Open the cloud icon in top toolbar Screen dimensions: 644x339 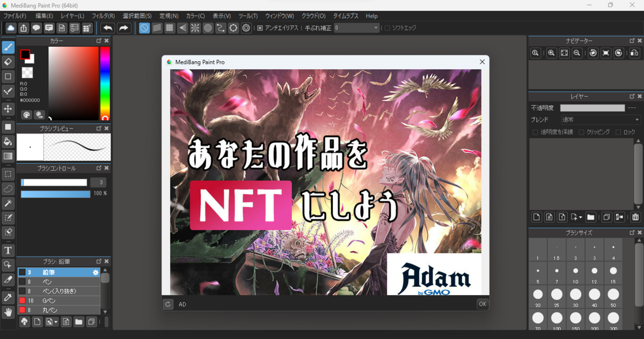pyautogui.click(x=11, y=28)
